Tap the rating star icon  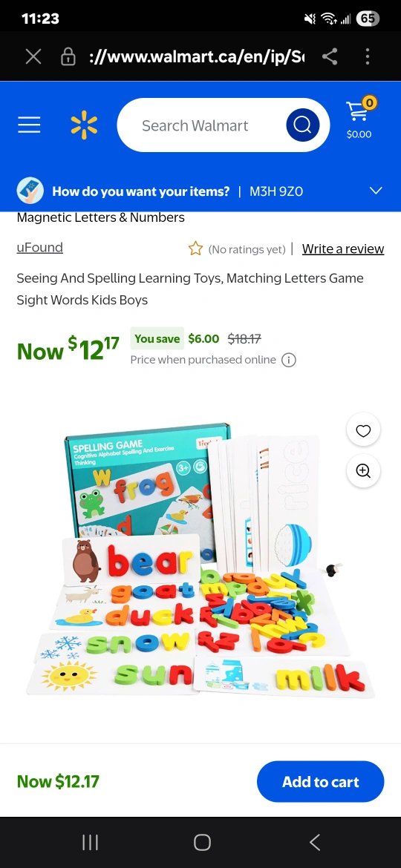[195, 249]
